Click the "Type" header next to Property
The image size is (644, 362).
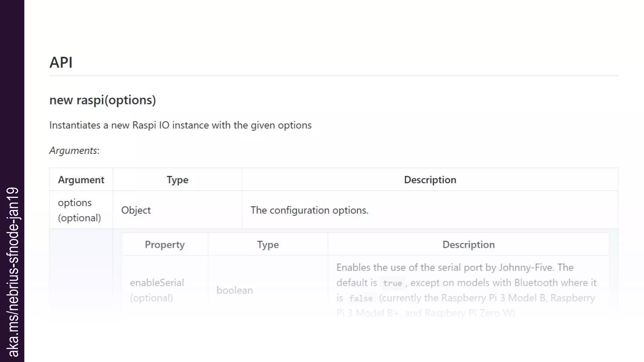point(268,244)
